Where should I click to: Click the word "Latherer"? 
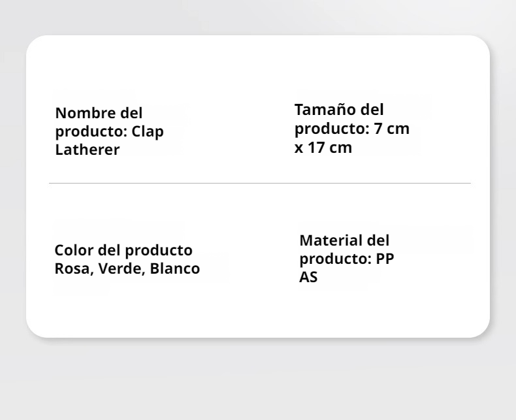pos(87,150)
